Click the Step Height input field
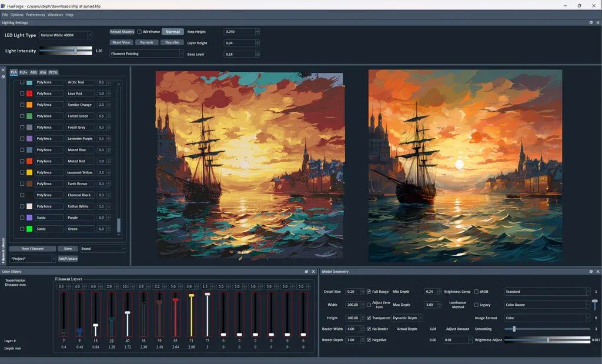Image resolution: width=602 pixels, height=364 pixels. [x=240, y=32]
